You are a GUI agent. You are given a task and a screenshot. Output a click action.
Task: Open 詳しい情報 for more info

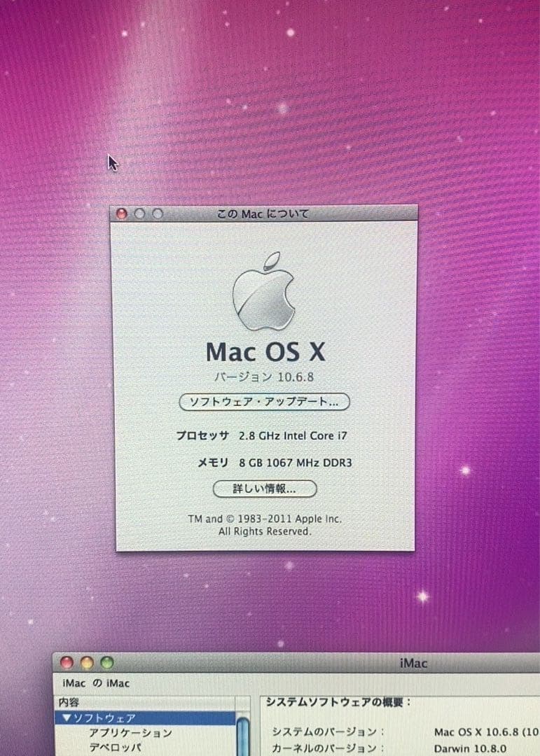tap(265, 489)
